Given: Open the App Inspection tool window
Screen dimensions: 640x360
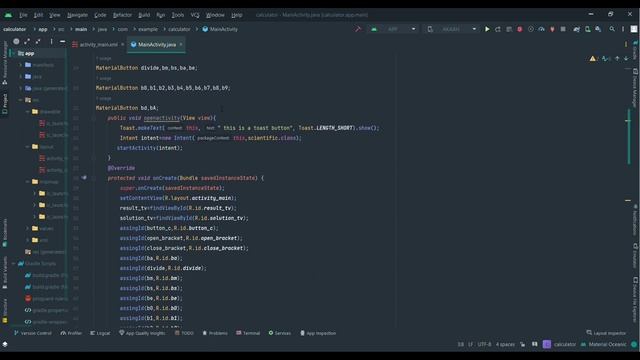Looking at the screenshot, I should 318,333.
